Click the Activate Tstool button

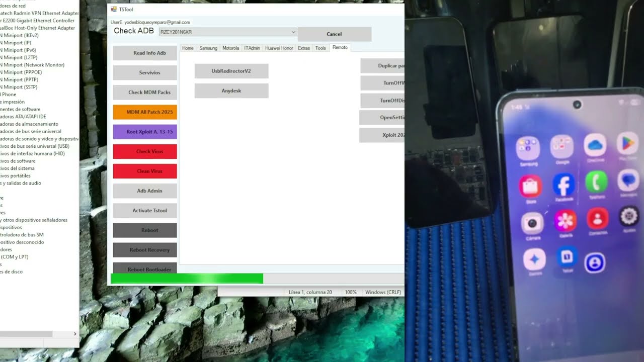coord(145,211)
